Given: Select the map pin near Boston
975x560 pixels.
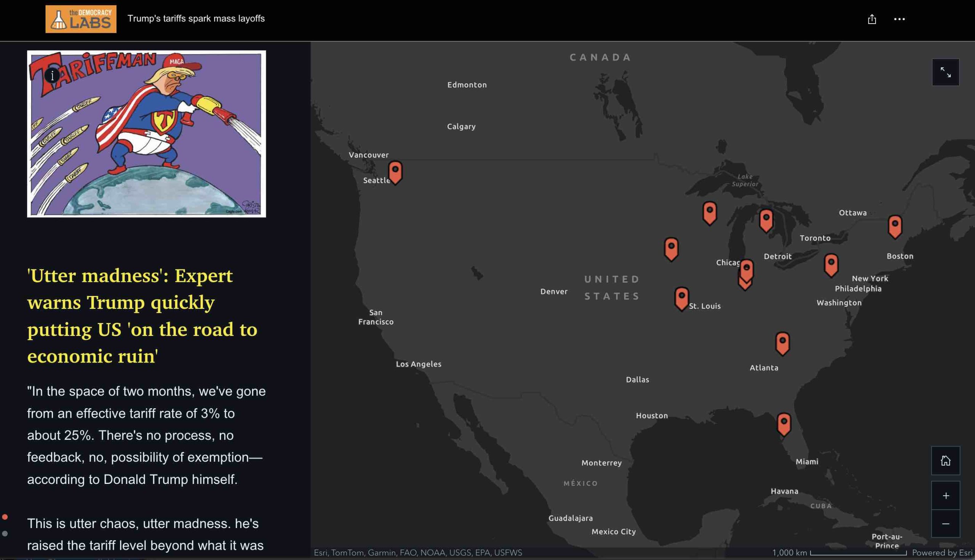Looking at the screenshot, I should tap(895, 226).
